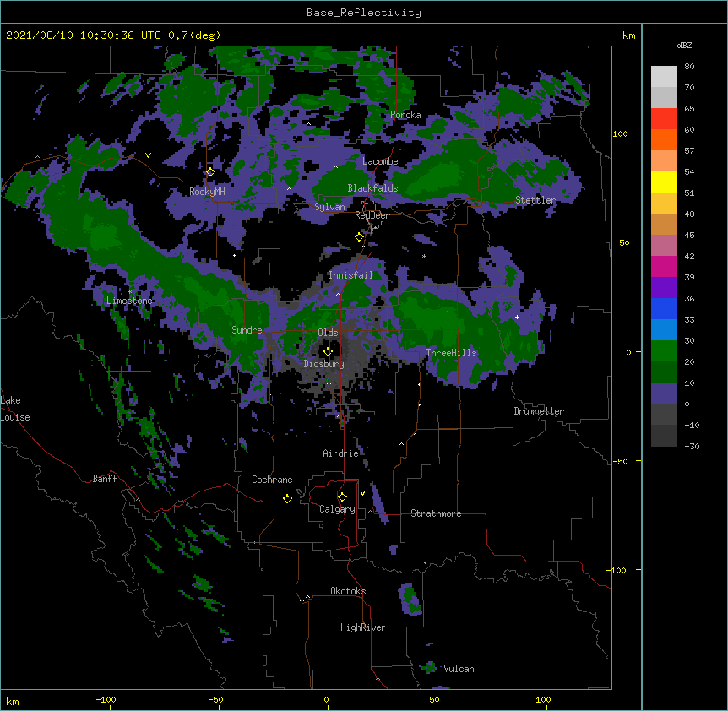Select the Sylvan city label
Screen dimensions: 728x711
[x=329, y=207]
